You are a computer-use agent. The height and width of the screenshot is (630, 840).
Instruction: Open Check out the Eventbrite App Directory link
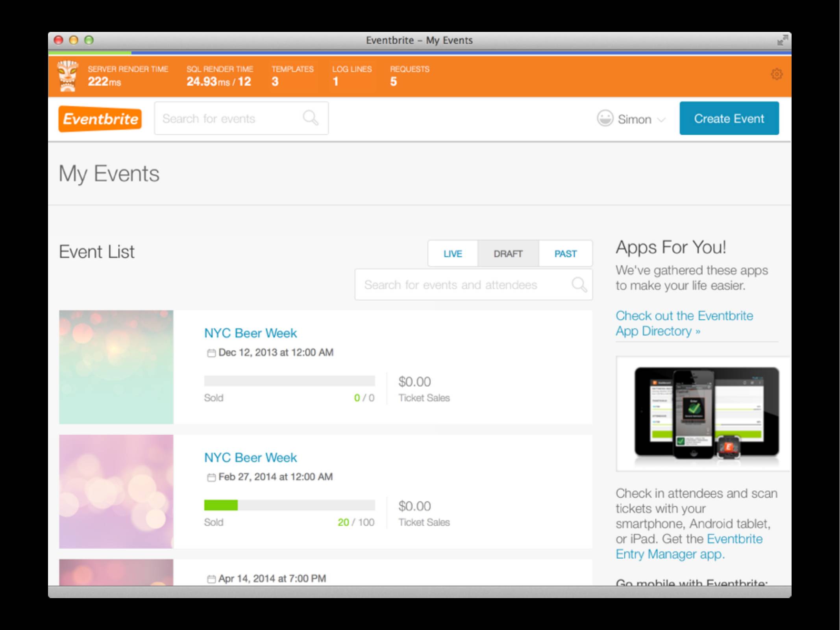click(x=684, y=323)
